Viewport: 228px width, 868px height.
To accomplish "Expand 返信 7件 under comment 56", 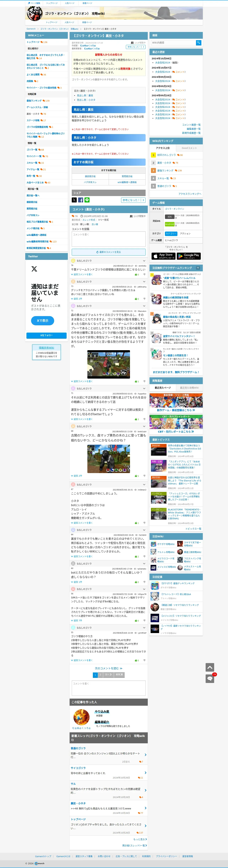I will (x=77, y=620).
